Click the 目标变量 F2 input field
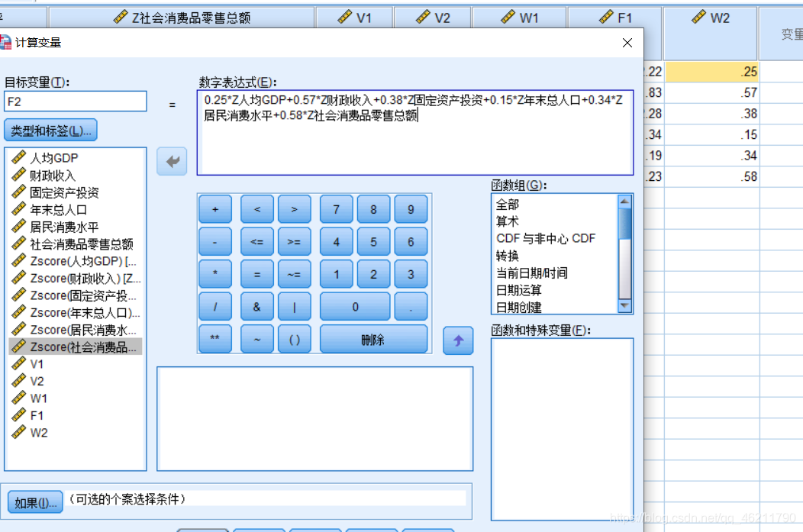803x532 pixels. click(76, 102)
